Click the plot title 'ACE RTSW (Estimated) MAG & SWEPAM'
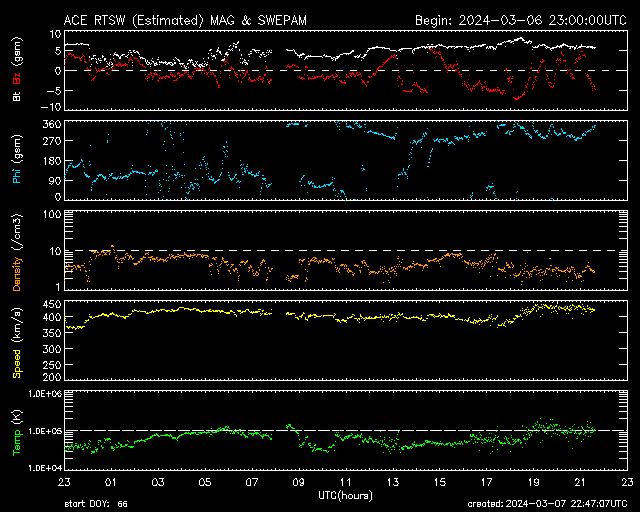640x512 pixels. [185, 20]
